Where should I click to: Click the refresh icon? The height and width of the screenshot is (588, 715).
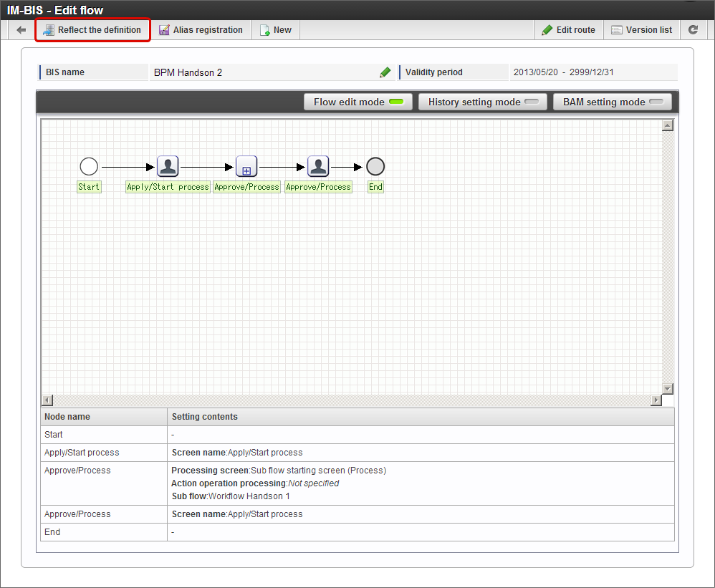tap(693, 30)
